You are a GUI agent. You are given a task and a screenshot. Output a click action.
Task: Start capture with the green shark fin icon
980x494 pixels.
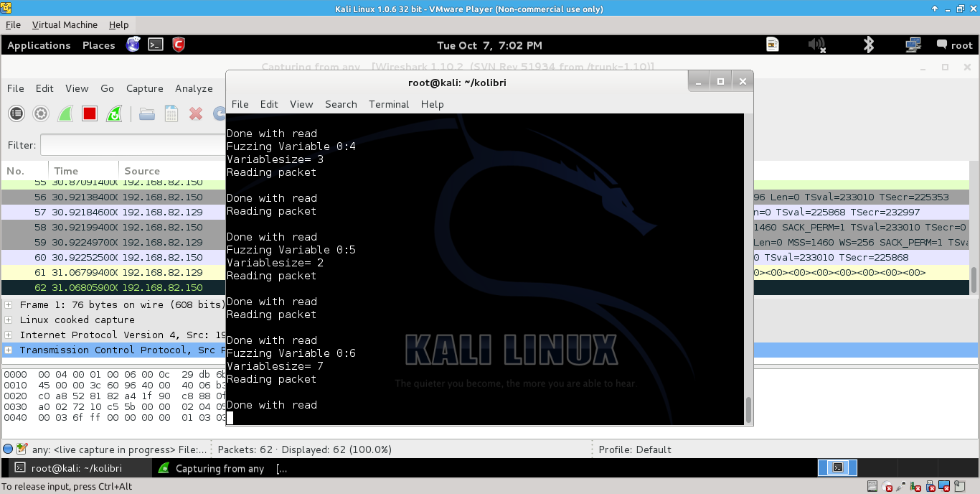(65, 113)
